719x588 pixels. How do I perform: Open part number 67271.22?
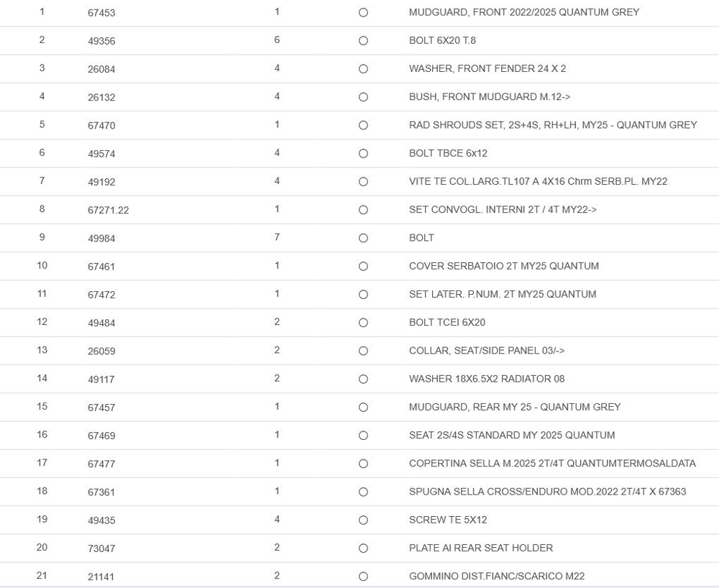pyautogui.click(x=109, y=210)
